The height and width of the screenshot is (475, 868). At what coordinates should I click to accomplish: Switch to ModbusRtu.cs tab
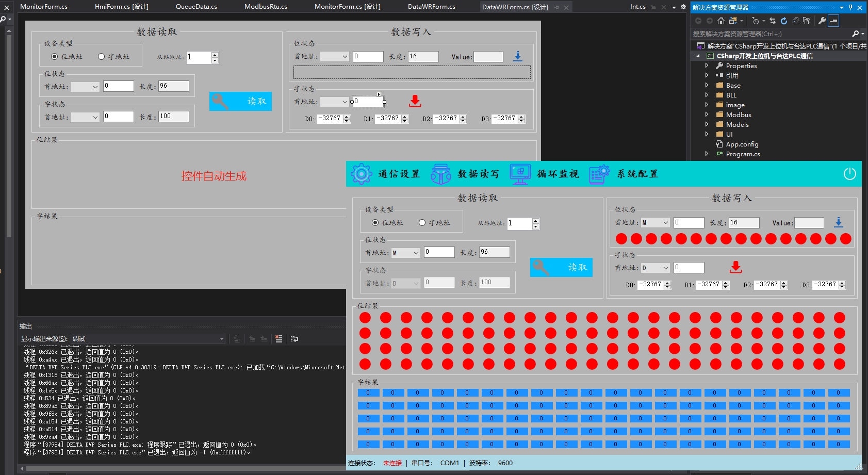click(266, 7)
